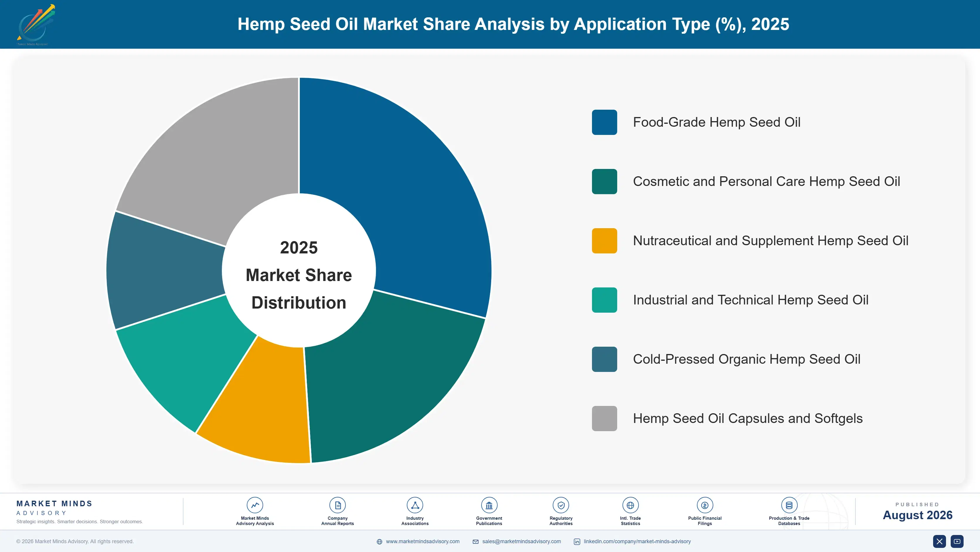
Task: Open www.marketmindsadvisory.com link
Action: [423, 541]
